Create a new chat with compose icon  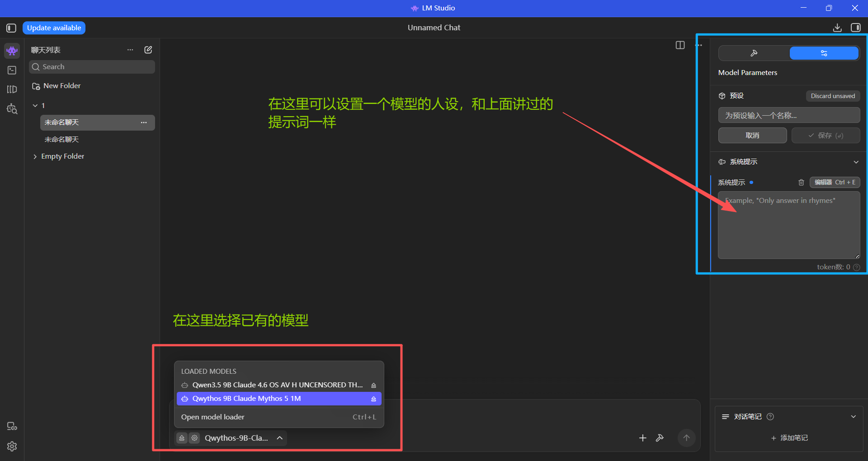148,50
